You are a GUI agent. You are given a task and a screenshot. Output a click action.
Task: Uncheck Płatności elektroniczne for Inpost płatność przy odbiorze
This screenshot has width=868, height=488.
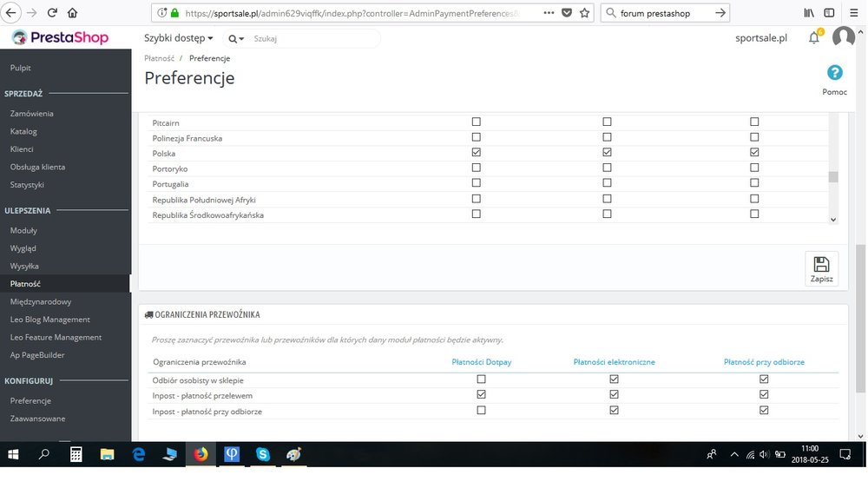click(614, 411)
